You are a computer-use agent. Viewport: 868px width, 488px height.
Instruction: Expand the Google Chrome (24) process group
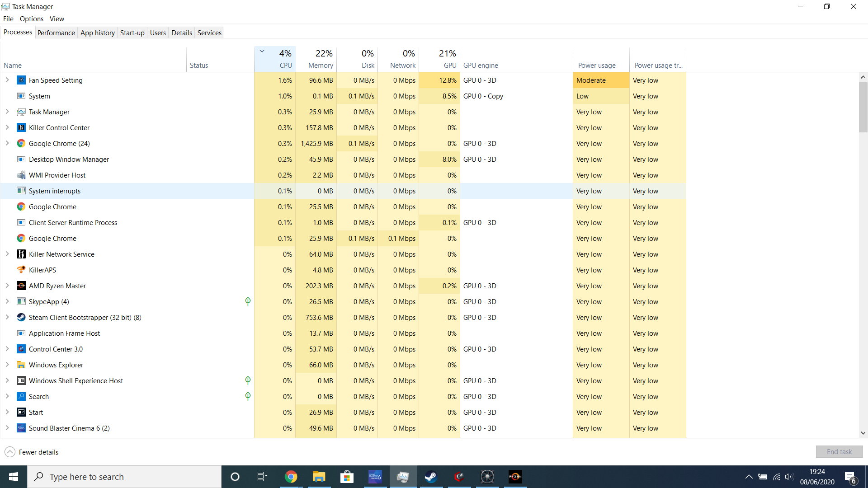[7, 143]
